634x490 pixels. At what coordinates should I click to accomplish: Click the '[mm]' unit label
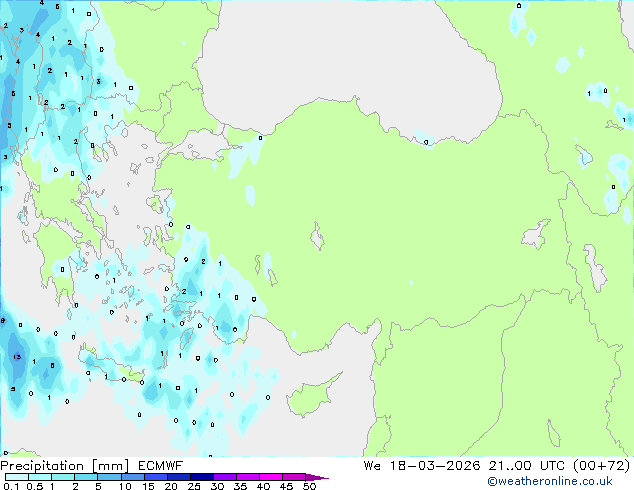(x=110, y=466)
